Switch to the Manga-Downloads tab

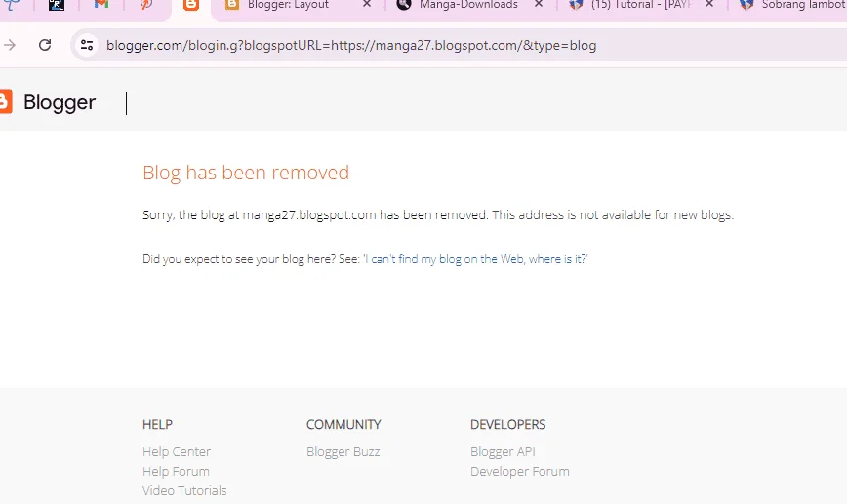[468, 5]
